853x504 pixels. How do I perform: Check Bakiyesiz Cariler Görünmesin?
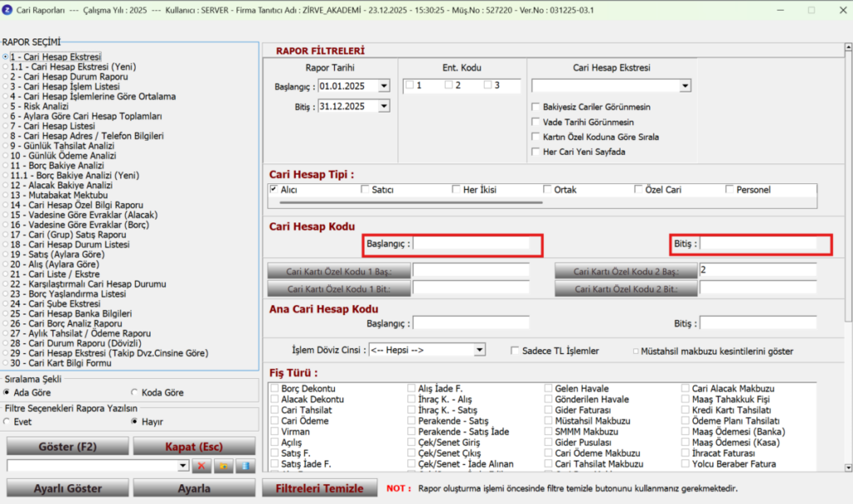(x=536, y=107)
